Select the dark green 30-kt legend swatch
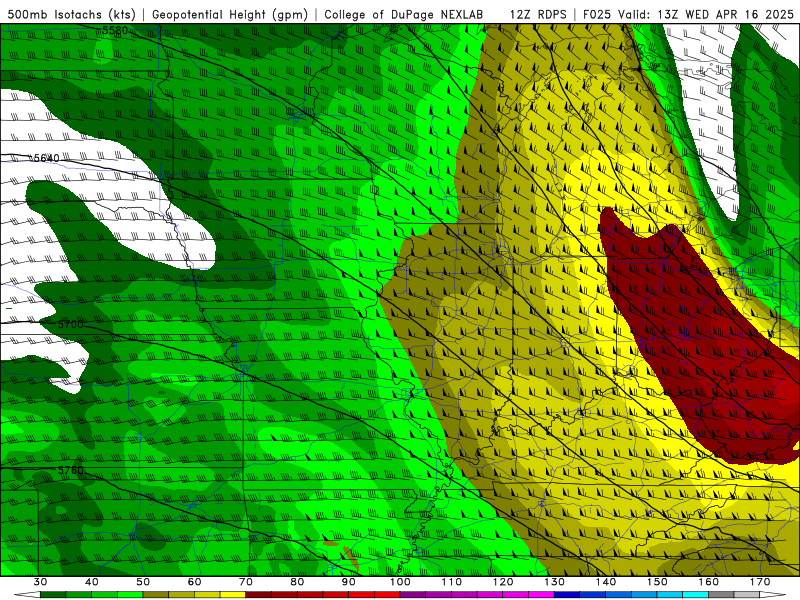800x600 pixels. pos(53,595)
